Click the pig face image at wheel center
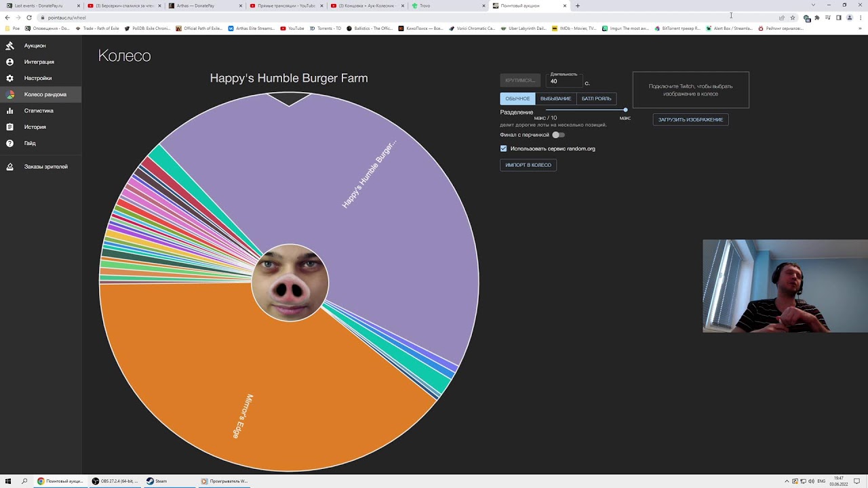 pos(290,282)
